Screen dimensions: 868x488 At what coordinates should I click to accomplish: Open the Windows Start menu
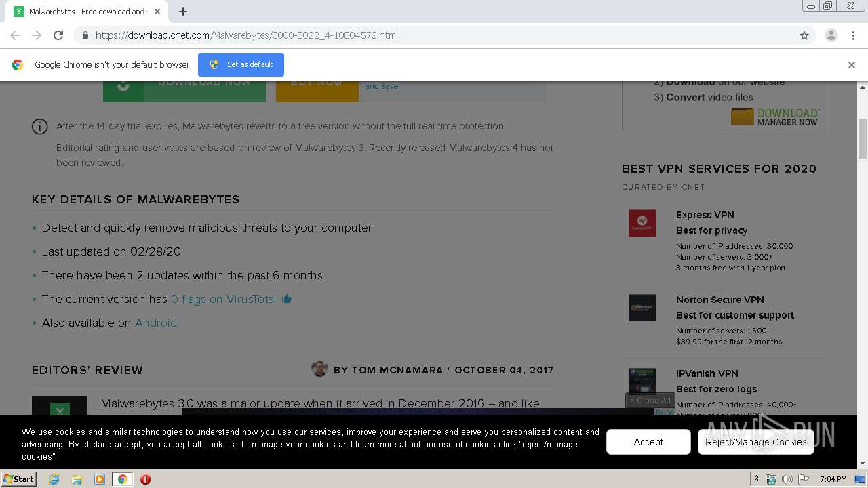click(18, 479)
